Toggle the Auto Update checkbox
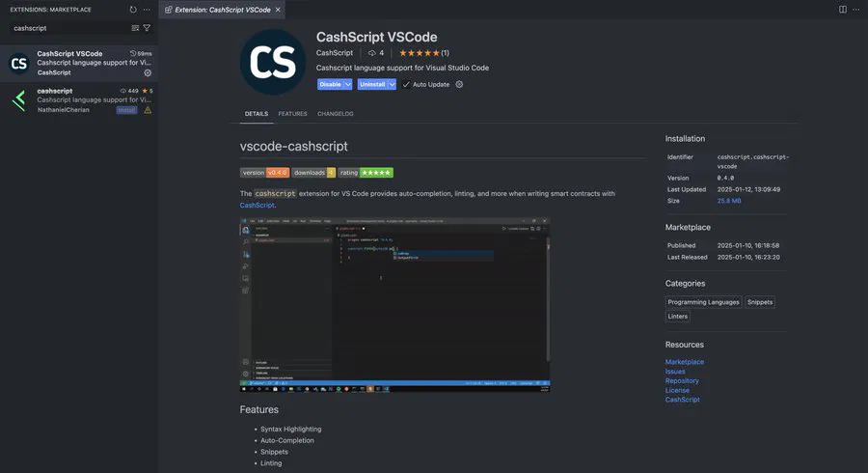This screenshot has height=473, width=868. [406, 84]
